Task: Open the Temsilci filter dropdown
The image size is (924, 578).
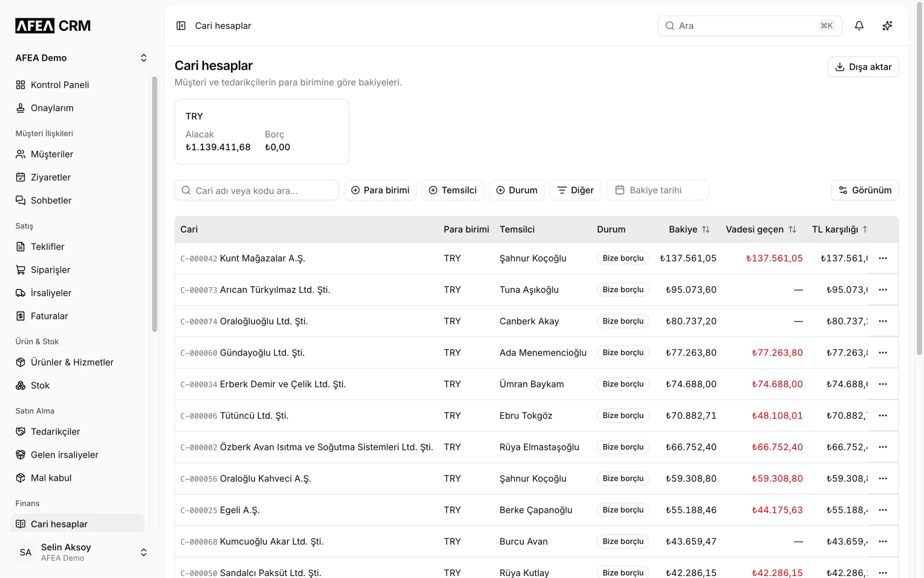Action: (452, 190)
